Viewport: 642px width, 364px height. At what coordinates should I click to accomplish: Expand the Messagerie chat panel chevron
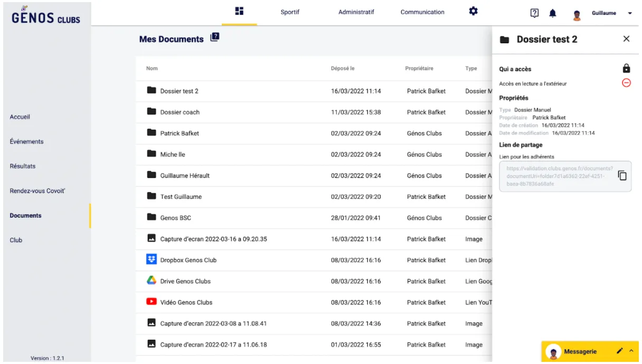pyautogui.click(x=631, y=351)
